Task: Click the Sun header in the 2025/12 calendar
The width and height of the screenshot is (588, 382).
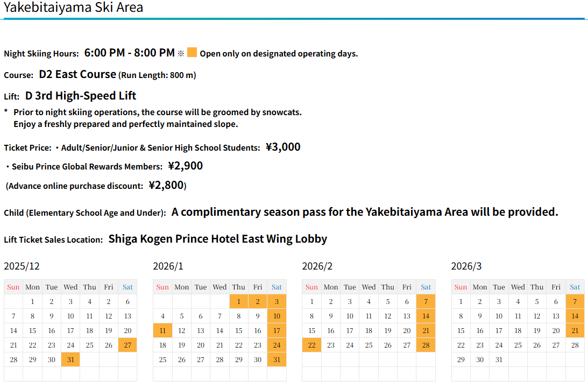Action: click(13, 287)
